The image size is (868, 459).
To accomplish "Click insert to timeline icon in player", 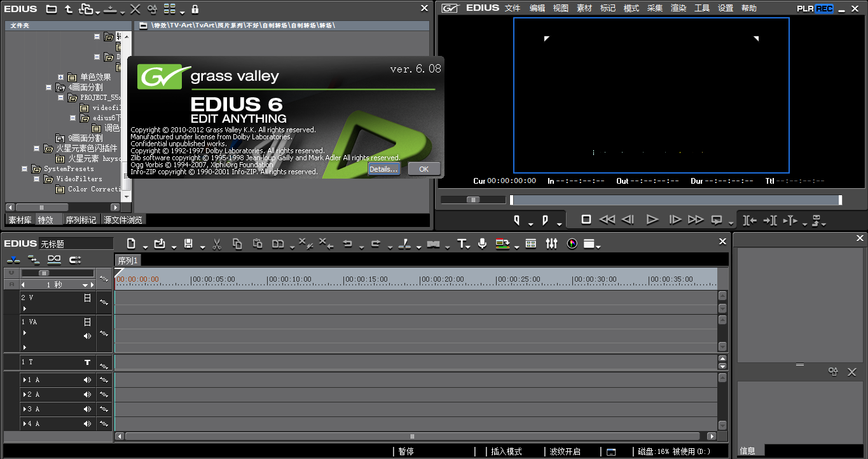I will tap(750, 220).
